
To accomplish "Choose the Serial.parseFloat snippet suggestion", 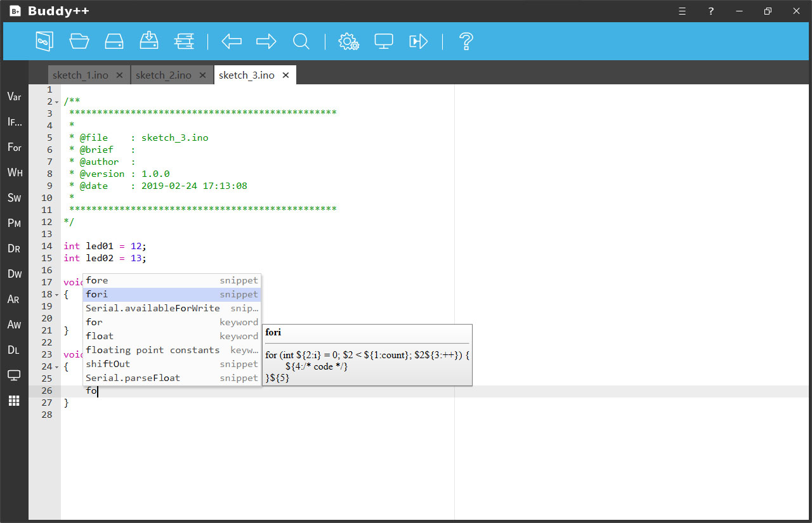I will coord(172,378).
